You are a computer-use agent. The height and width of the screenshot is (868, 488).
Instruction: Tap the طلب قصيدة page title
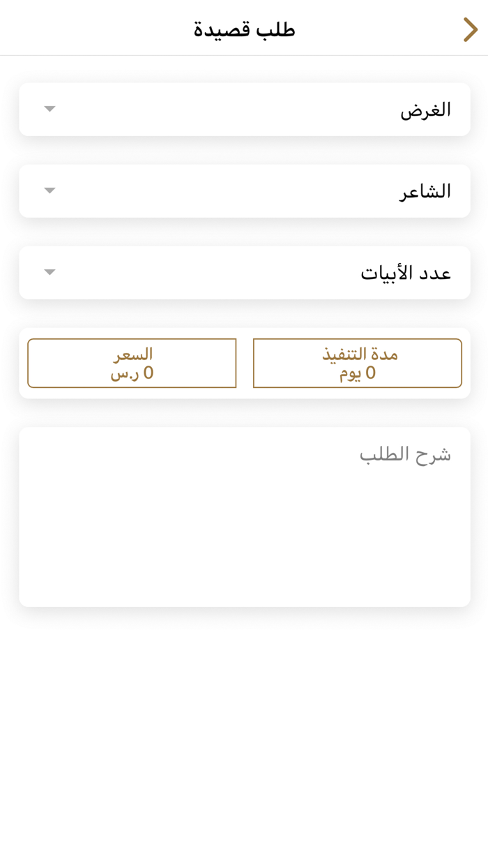coord(244,29)
